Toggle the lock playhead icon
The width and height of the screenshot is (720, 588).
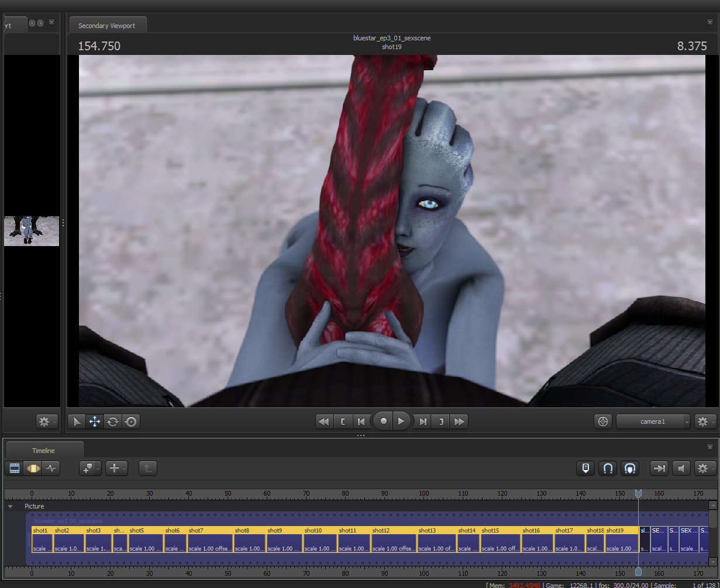click(x=585, y=468)
